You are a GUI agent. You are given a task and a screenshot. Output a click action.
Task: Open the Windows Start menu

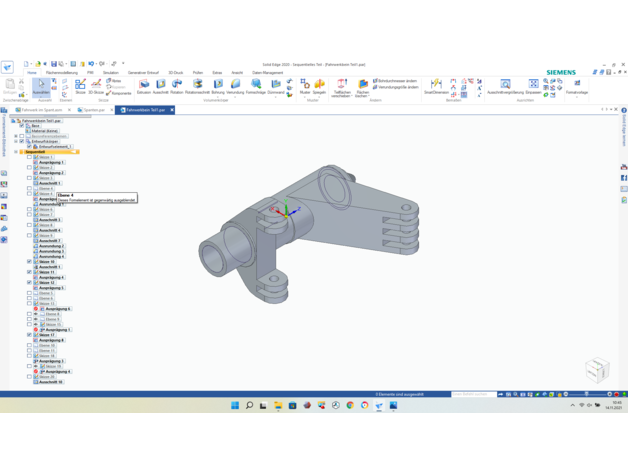point(235,405)
